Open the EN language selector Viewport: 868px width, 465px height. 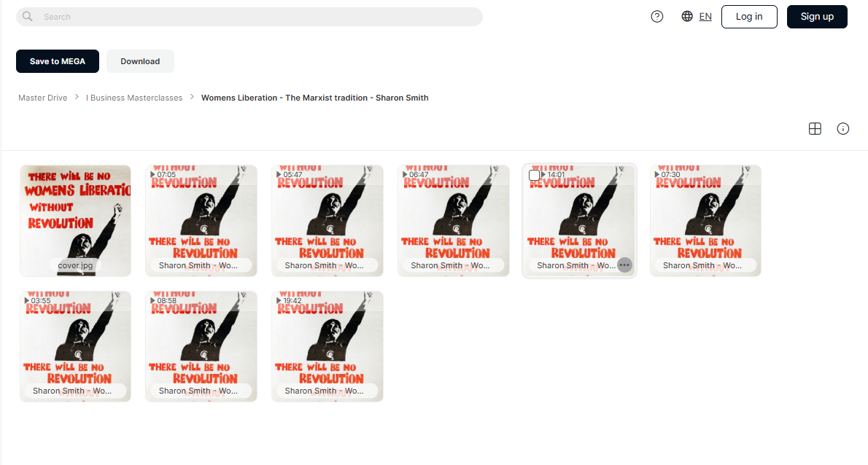pyautogui.click(x=705, y=17)
